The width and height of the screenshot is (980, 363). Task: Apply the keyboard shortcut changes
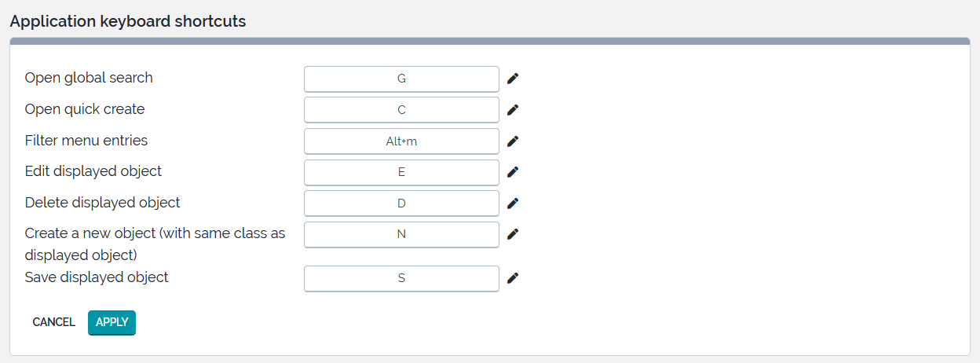(x=112, y=322)
